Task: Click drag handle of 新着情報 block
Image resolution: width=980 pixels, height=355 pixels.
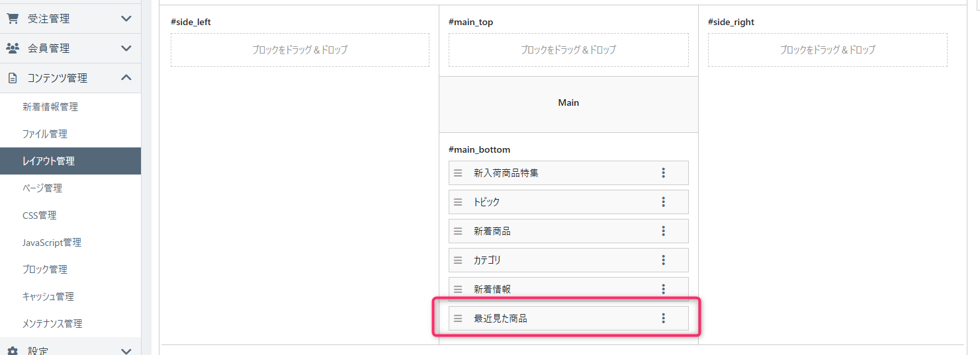Action: [458, 290]
